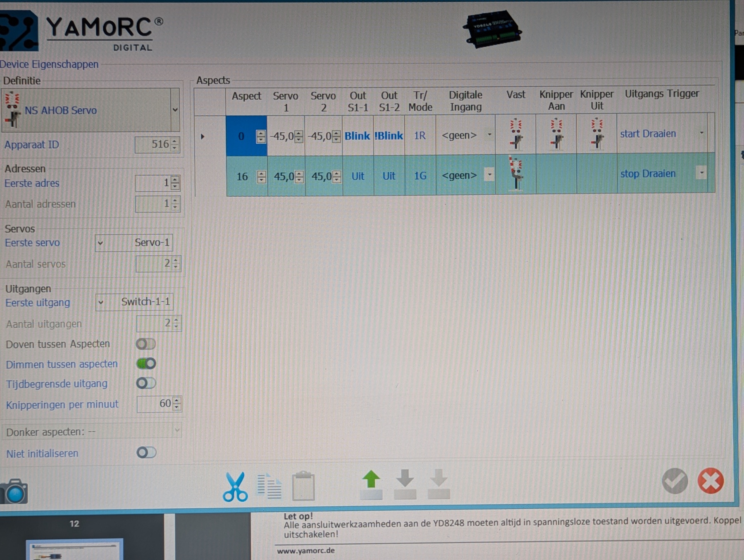The image size is (744, 560).
Task: Click the Knipperingen per minuut field
Action: (x=155, y=404)
